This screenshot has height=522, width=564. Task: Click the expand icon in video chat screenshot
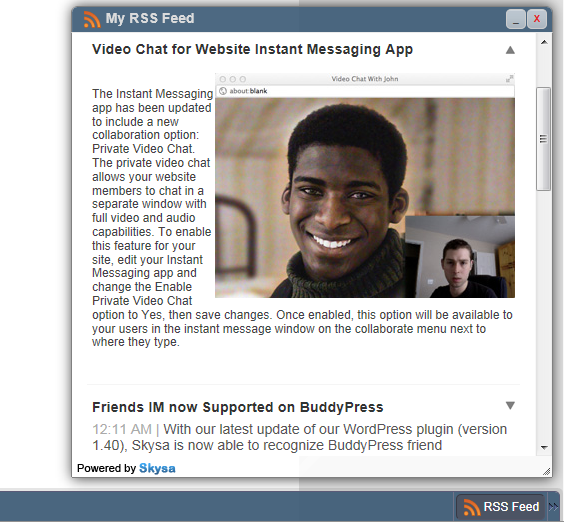coord(509,78)
